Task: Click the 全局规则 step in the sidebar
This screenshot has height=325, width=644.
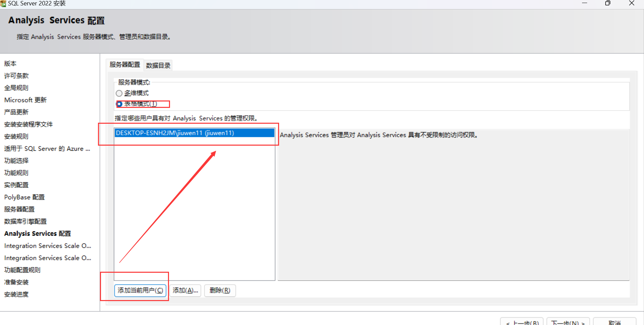Action: (16, 88)
